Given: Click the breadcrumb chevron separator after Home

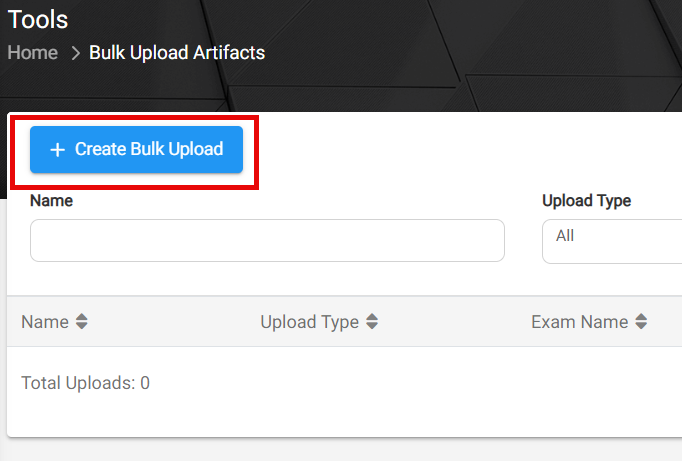Looking at the screenshot, I should tap(76, 53).
